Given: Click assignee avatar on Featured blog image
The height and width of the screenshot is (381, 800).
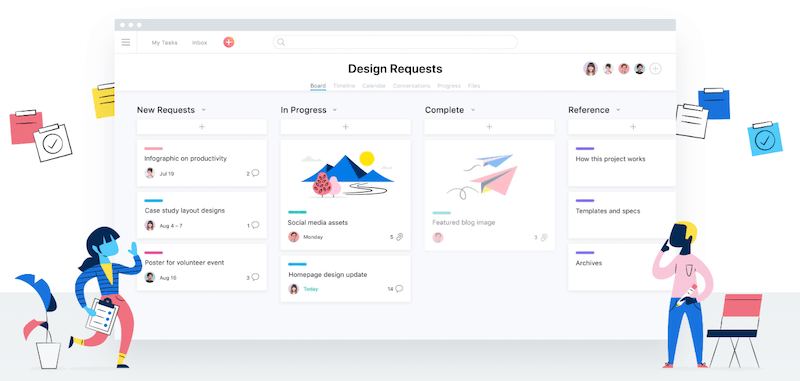Looking at the screenshot, I should click(438, 237).
